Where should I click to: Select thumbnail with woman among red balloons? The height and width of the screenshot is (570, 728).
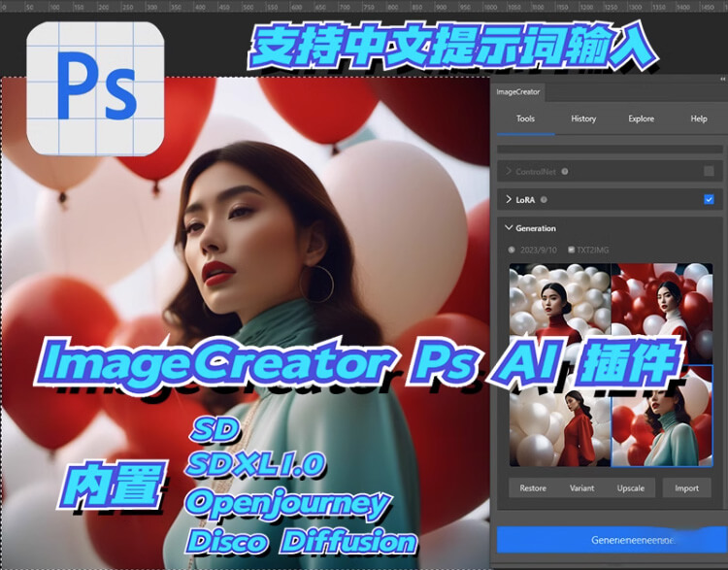662,298
